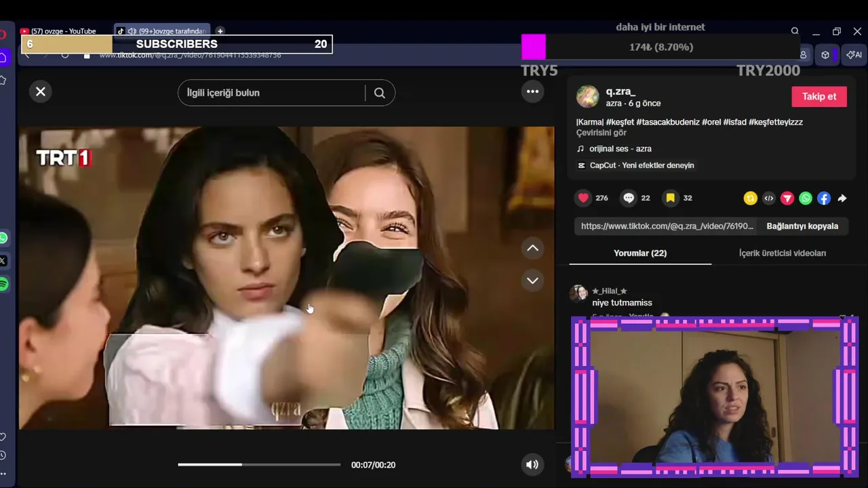Follow q.zra_ with Takip et button
The width and height of the screenshot is (868, 488).
click(819, 96)
